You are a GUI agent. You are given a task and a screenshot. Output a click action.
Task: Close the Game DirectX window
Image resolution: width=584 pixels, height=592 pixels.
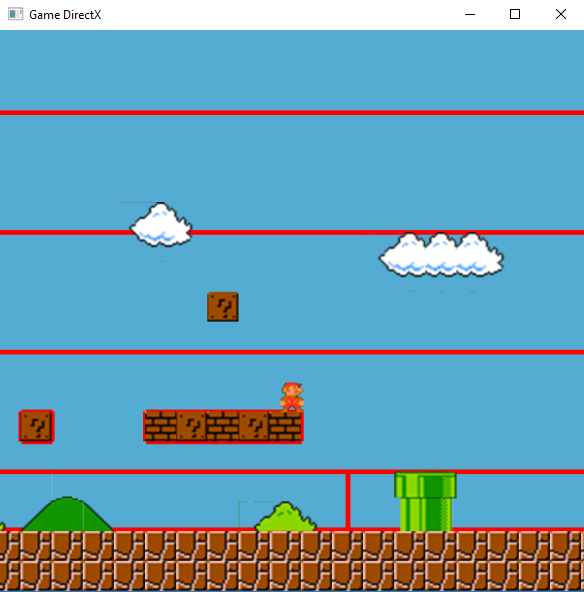[x=561, y=14]
